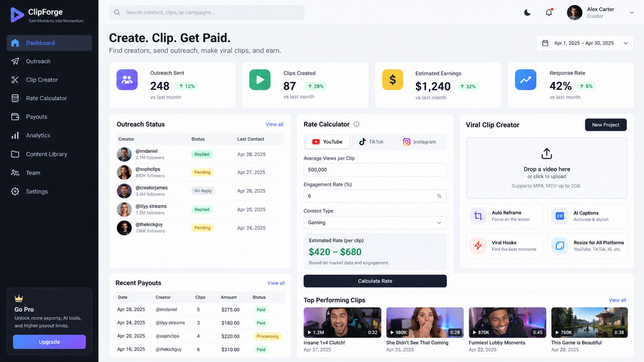This screenshot has height=362, width=644.
Task: Click the calendar icon in the date range
Action: (545, 43)
